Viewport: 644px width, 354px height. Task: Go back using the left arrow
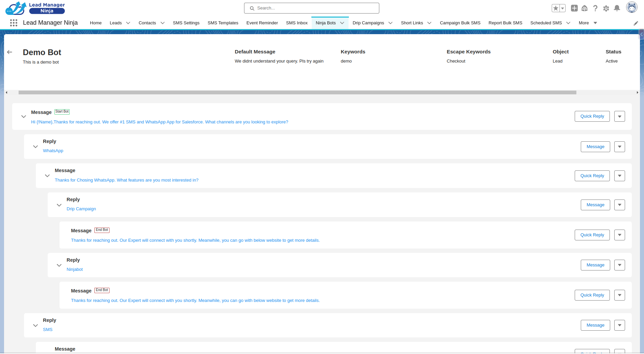point(9,52)
